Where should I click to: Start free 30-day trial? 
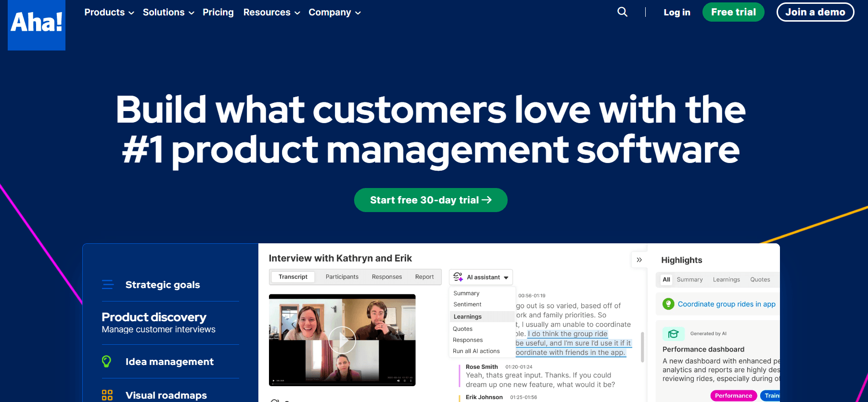[x=431, y=200]
